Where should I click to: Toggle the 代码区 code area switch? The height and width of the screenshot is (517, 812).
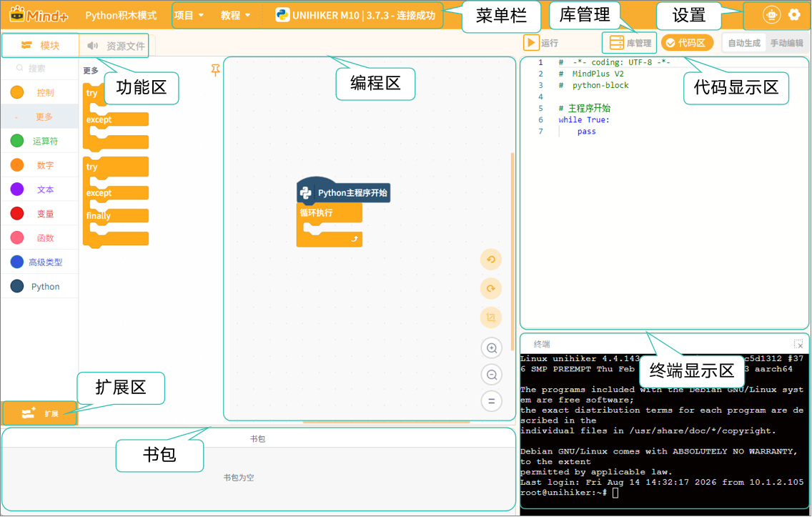(687, 43)
